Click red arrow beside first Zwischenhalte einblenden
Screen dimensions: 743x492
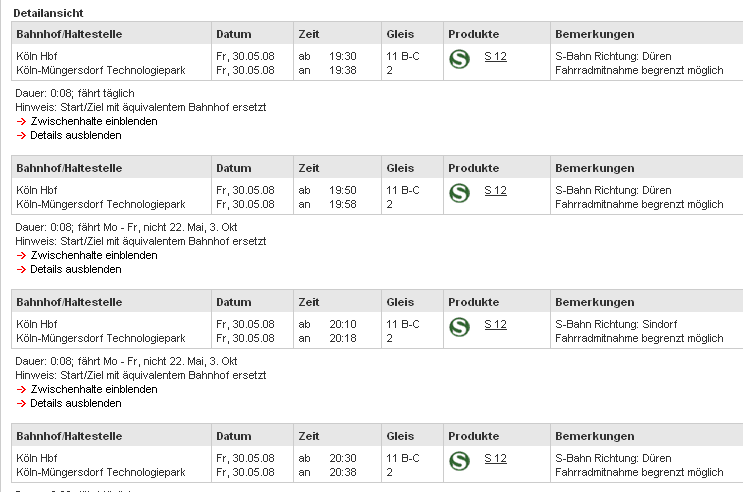pos(21,122)
